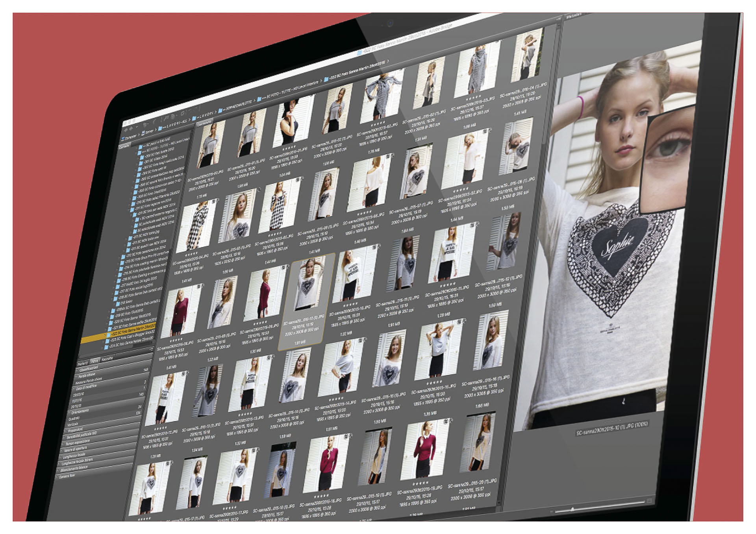Image resolution: width=756 pixels, height=534 pixels.
Task: Select the Quadrato orientation filter
Action: click(74, 419)
